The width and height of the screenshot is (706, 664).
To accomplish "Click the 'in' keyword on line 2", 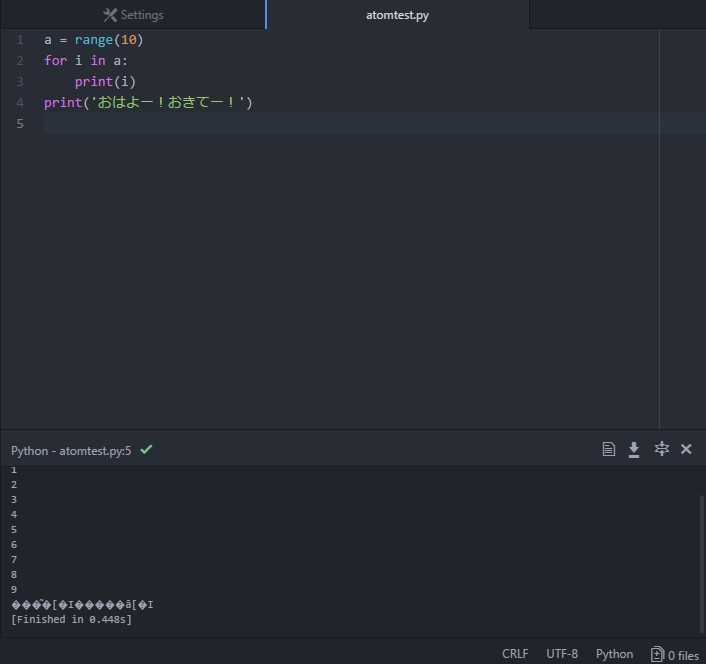I will 98,61.
